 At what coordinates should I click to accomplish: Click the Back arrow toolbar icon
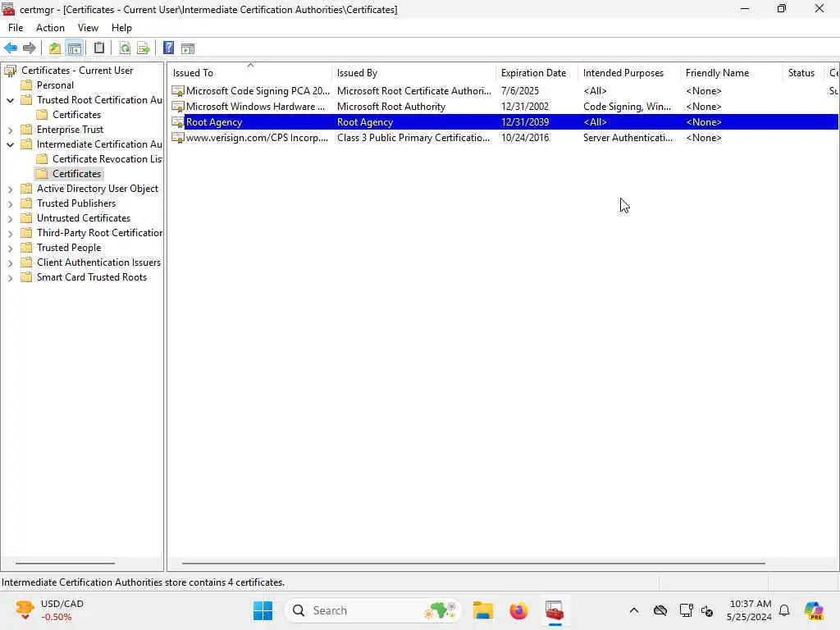click(11, 48)
